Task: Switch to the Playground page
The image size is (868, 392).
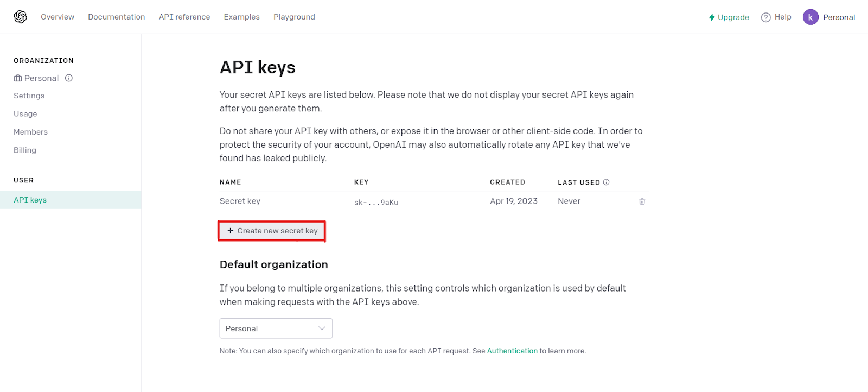Action: tap(294, 17)
